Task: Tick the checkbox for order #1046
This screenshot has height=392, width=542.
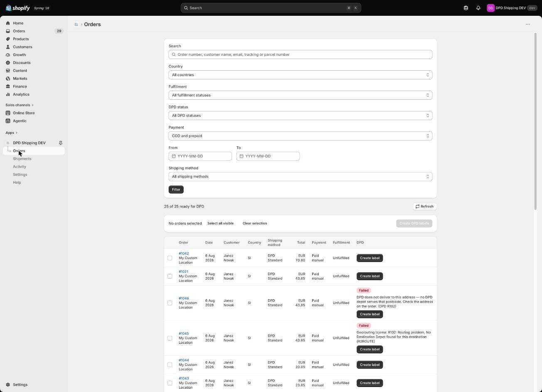Action: click(x=170, y=303)
